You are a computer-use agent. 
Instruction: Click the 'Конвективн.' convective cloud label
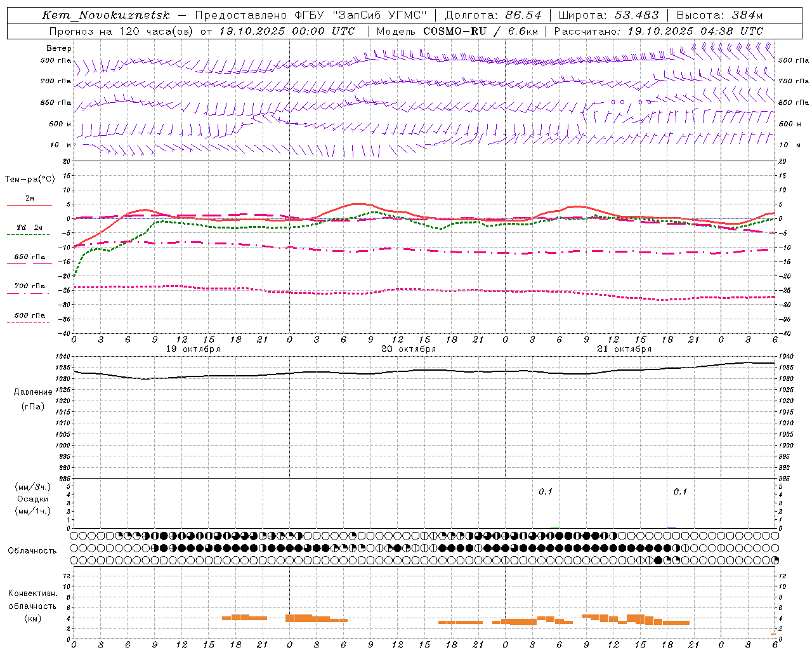[32, 594]
